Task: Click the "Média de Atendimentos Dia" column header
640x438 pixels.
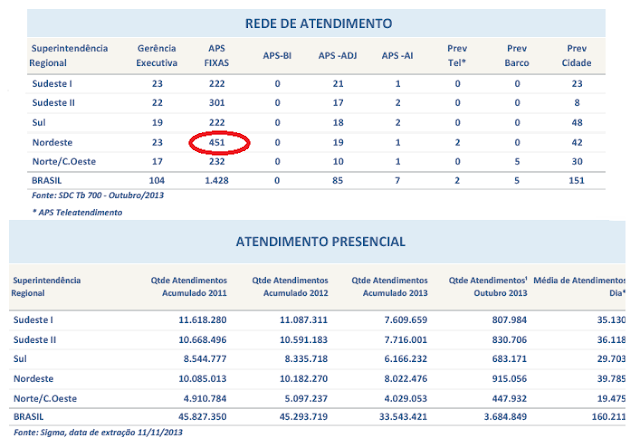Action: coord(580,287)
